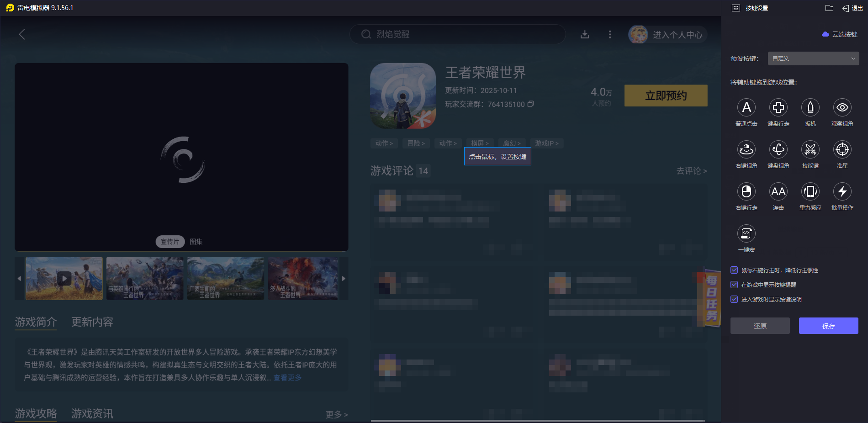
Task: Pick the 一键宏 macro key icon
Action: [x=746, y=234]
